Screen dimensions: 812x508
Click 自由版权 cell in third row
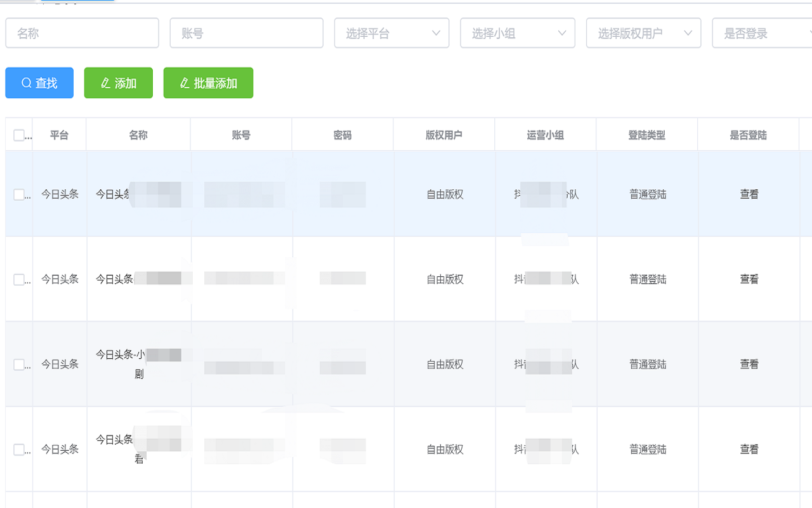[445, 364]
